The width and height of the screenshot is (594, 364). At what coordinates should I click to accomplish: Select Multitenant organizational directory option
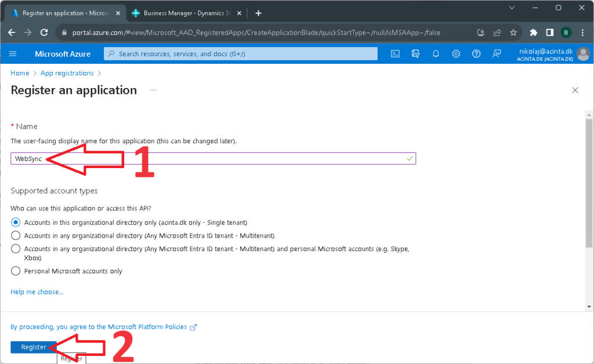[16, 236]
